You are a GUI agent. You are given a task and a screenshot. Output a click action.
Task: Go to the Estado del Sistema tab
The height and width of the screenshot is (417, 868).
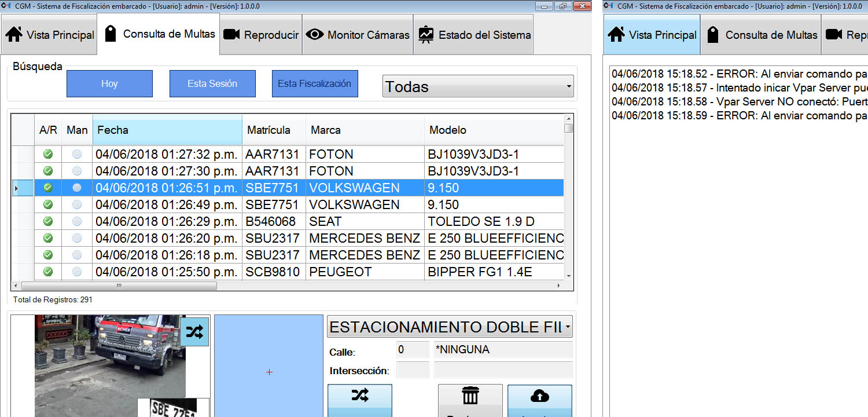tap(473, 35)
